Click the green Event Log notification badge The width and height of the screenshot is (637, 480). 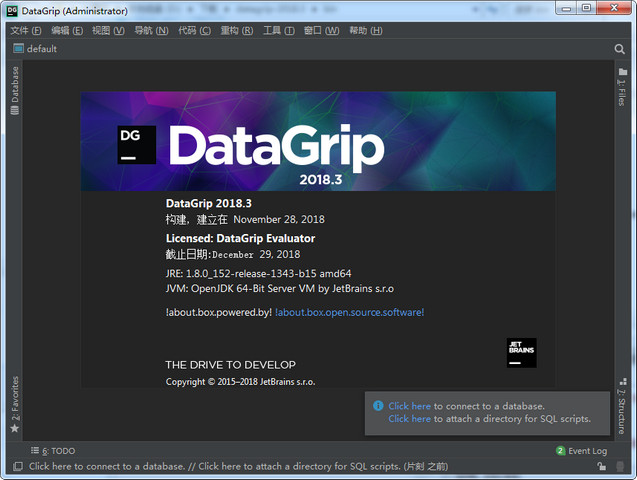(561, 451)
